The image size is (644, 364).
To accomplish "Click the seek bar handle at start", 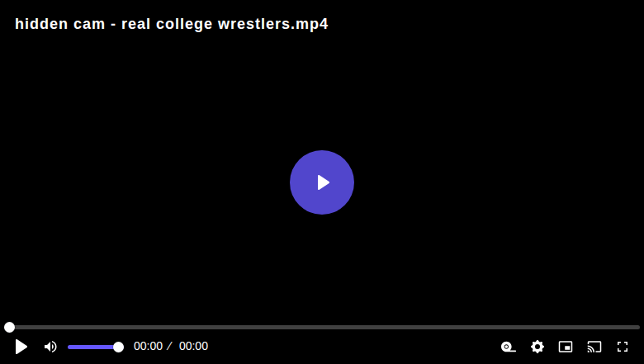I will click(x=9, y=327).
